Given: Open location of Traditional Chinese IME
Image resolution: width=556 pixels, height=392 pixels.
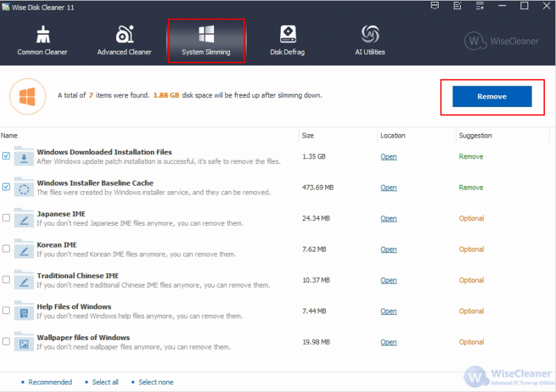Looking at the screenshot, I should tap(389, 280).
